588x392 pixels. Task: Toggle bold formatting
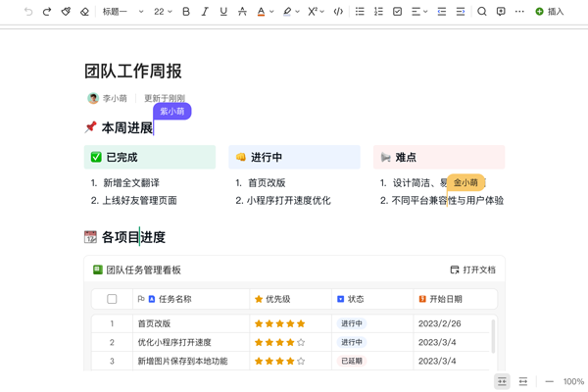[x=186, y=12]
